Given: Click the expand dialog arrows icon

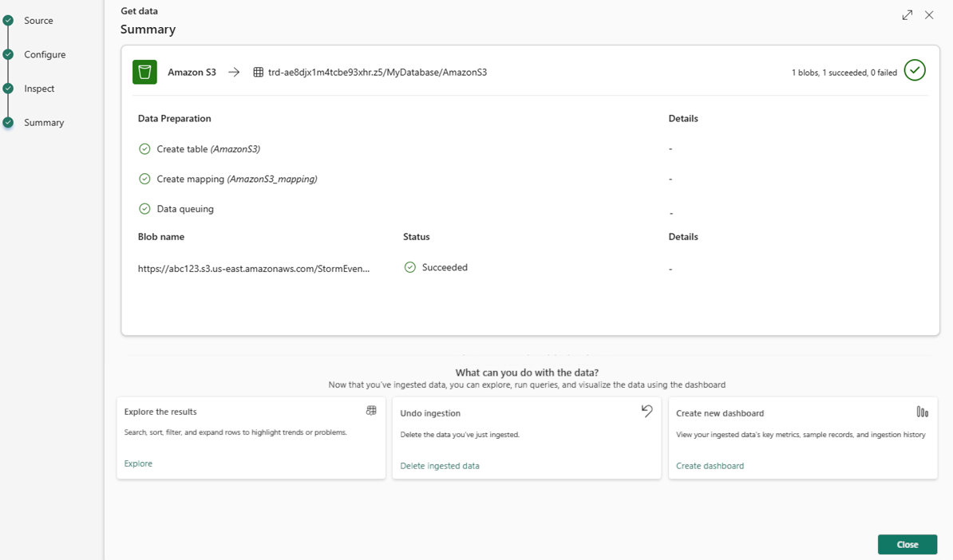Looking at the screenshot, I should coord(908,15).
